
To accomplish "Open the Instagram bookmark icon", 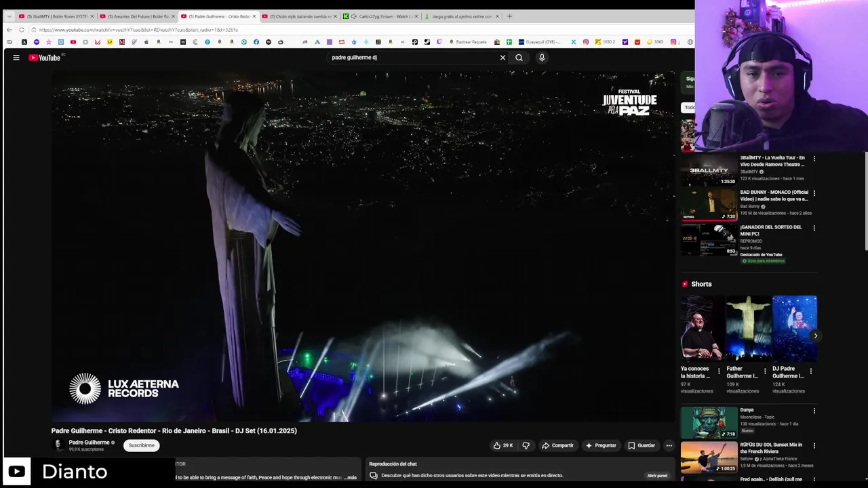I will pyautogui.click(x=586, y=42).
